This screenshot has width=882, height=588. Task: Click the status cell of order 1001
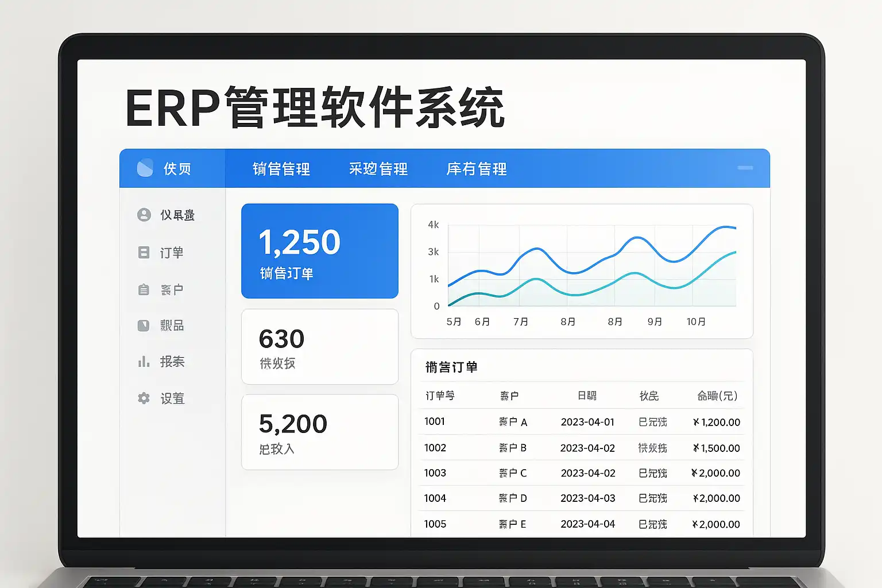pyautogui.click(x=653, y=422)
